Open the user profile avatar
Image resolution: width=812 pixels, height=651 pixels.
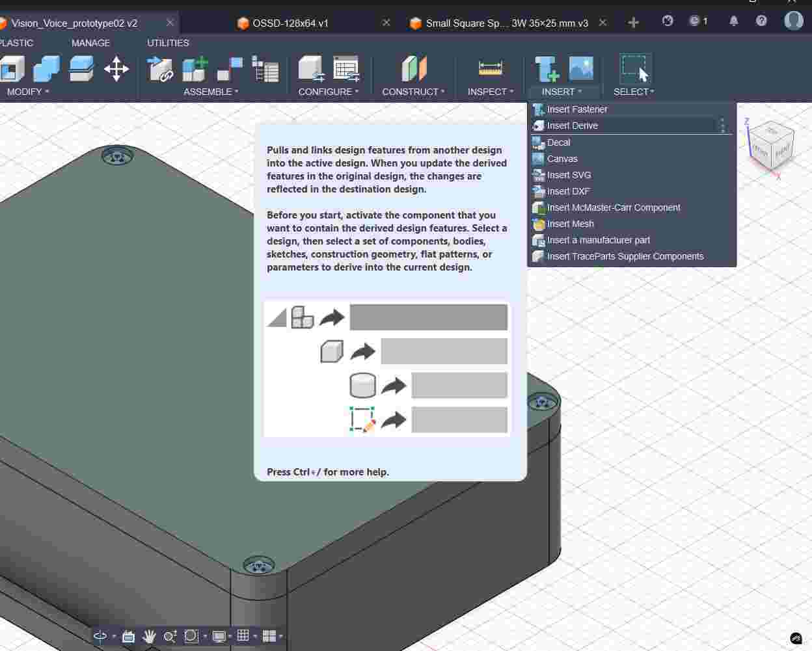pyautogui.click(x=794, y=20)
